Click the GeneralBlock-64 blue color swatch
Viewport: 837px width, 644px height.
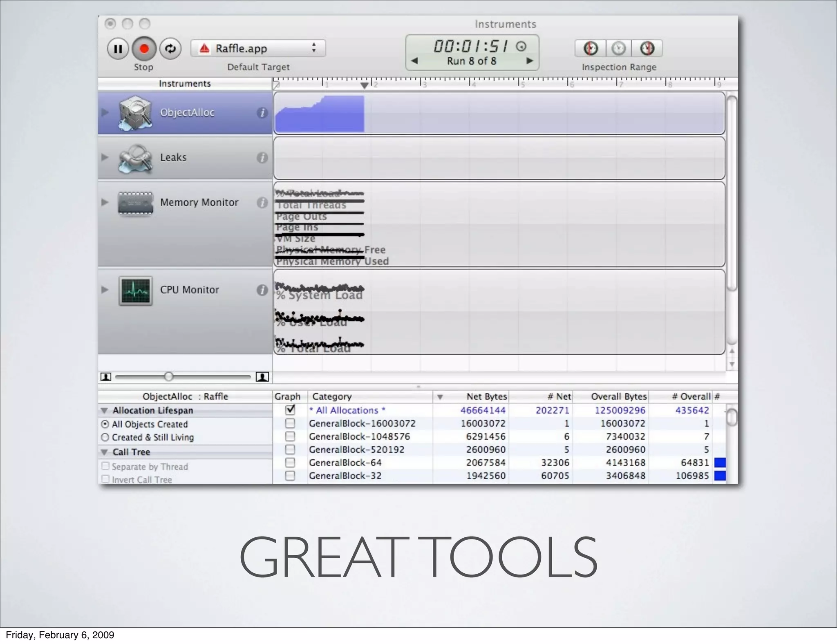720,463
